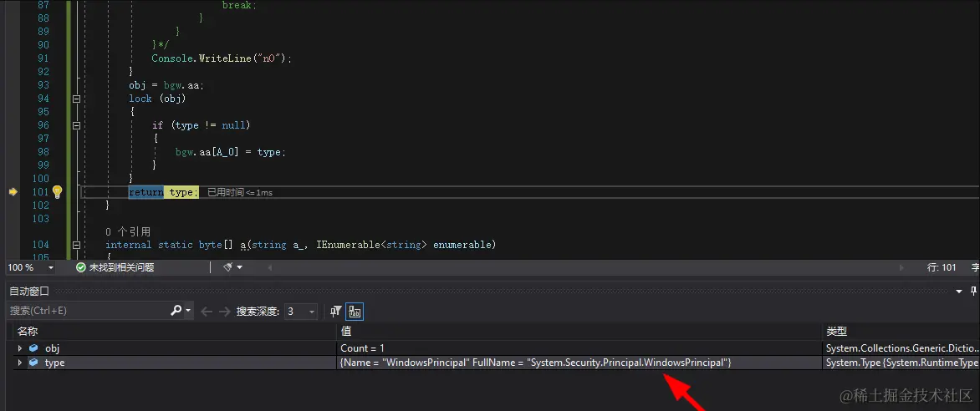Click the back arrow in Autos search bar
The width and height of the screenshot is (980, 411).
(207, 311)
